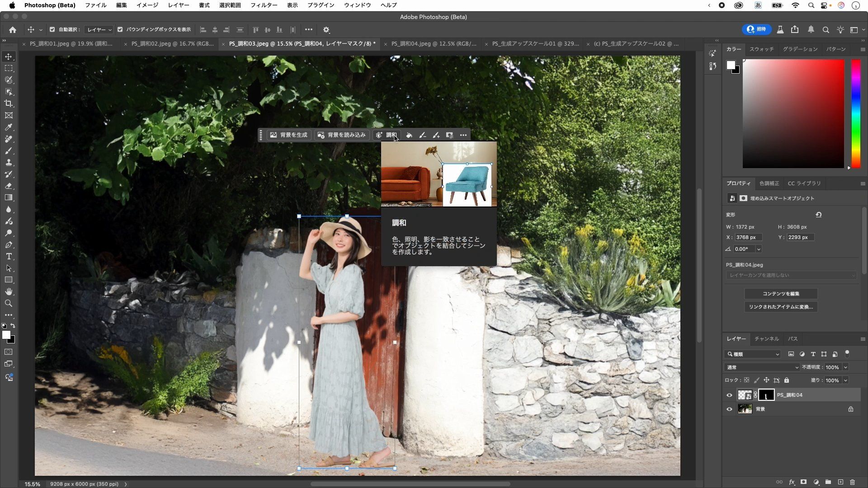
Task: Toggle the 自動選択 checkbox
Action: [x=52, y=30]
